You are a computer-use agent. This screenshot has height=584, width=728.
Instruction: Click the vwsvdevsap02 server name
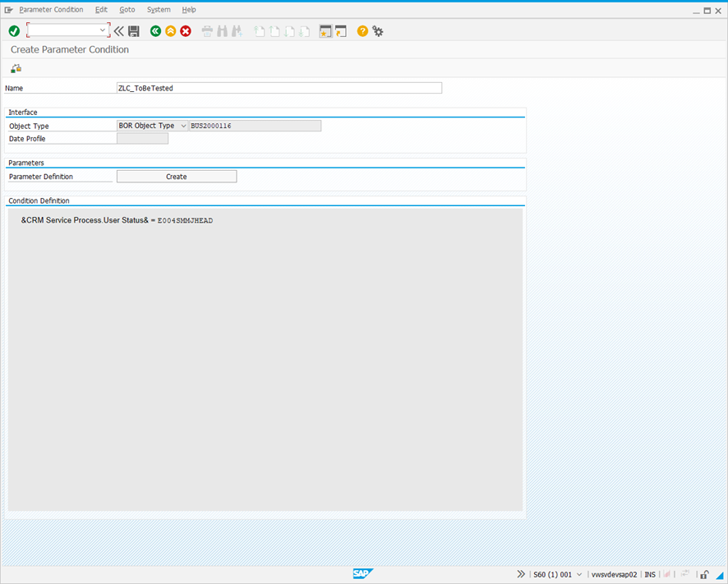coord(615,575)
